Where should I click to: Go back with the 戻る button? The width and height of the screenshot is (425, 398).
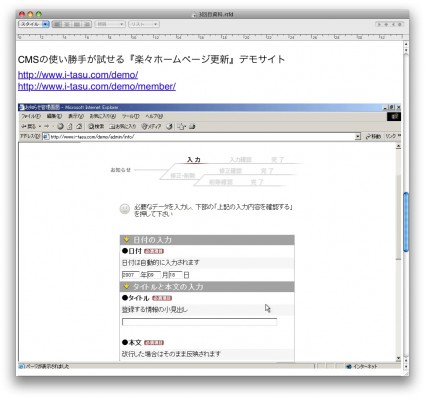[29, 127]
